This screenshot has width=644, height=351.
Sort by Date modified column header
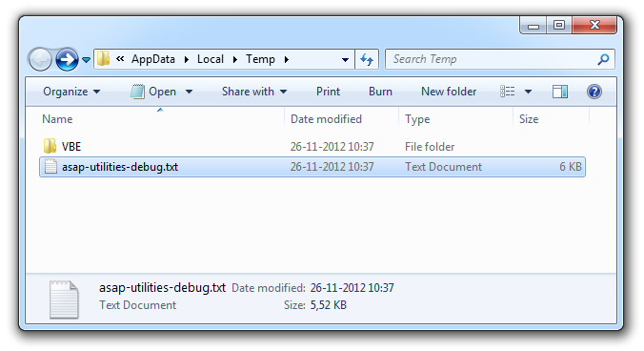[326, 119]
